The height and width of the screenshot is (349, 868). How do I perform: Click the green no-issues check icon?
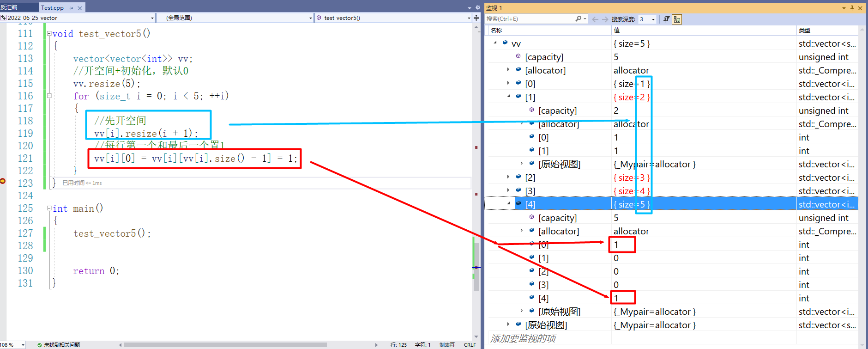coord(40,345)
